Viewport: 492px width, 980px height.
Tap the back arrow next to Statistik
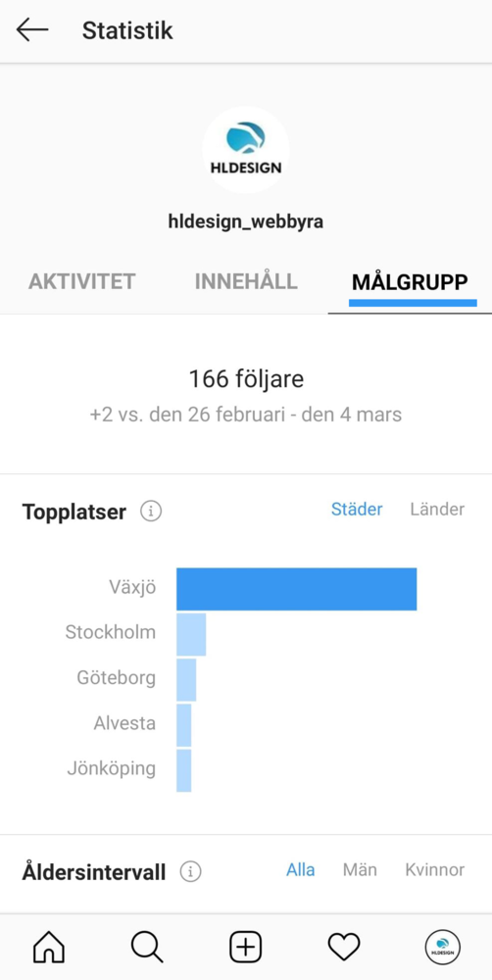pyautogui.click(x=32, y=30)
